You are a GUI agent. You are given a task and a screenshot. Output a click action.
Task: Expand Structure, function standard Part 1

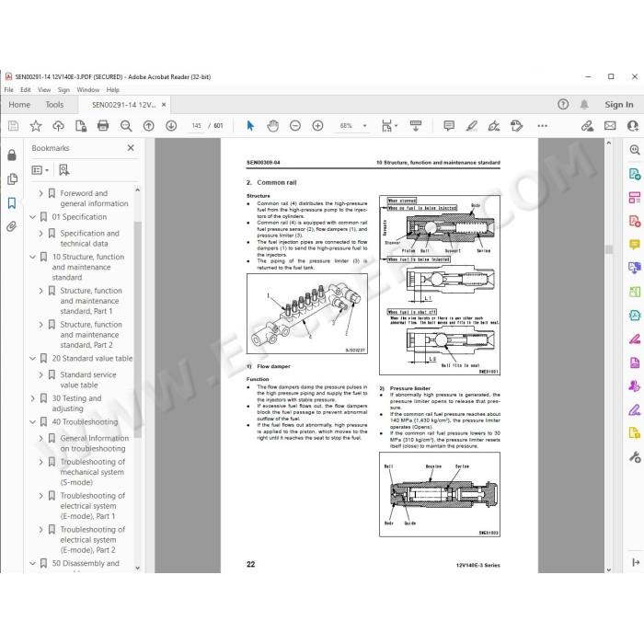coord(40,291)
